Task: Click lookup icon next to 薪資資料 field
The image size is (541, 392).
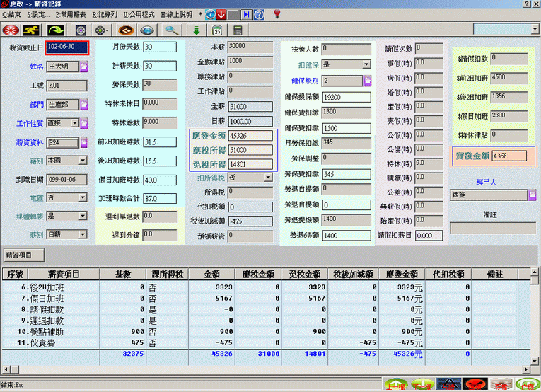Action: tap(84, 142)
